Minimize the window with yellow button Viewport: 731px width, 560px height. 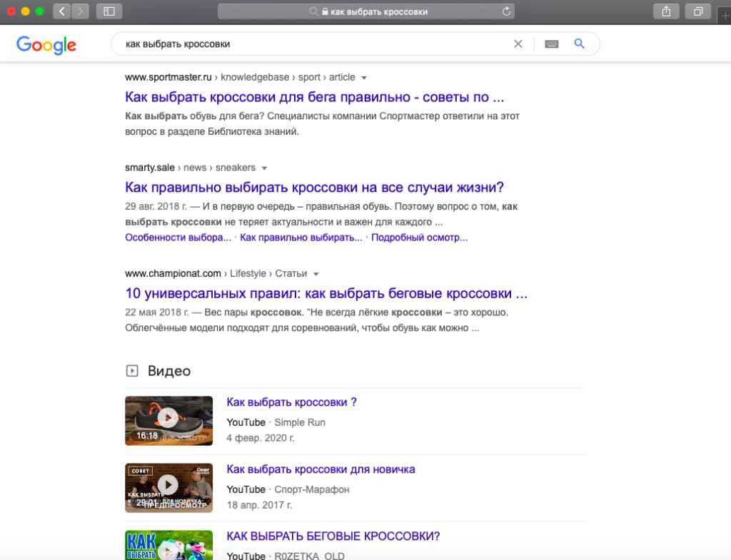click(x=25, y=11)
